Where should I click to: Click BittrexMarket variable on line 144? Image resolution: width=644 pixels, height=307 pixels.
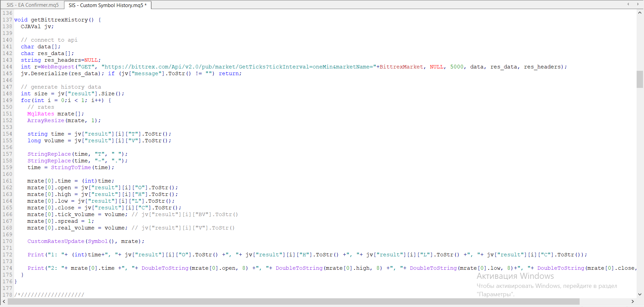[401, 67]
